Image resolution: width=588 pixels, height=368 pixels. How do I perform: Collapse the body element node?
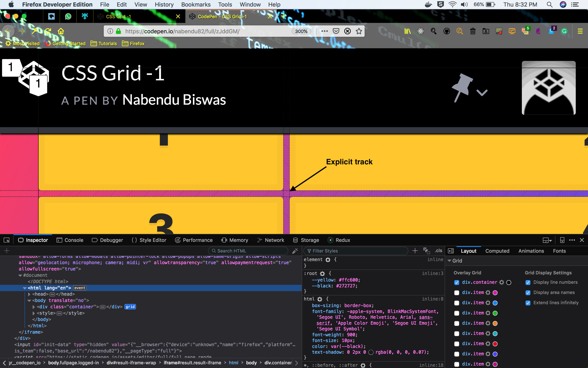tap(29, 301)
